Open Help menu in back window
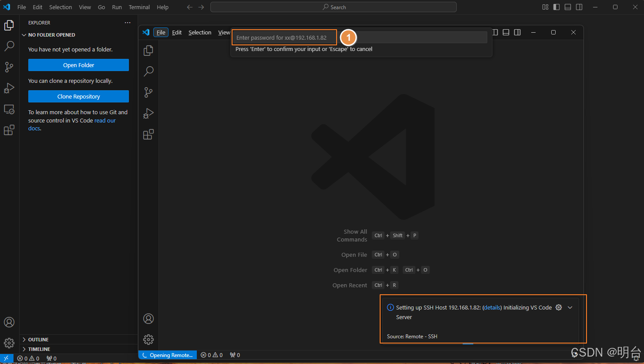Screen dimensions: 644x364 [162, 7]
